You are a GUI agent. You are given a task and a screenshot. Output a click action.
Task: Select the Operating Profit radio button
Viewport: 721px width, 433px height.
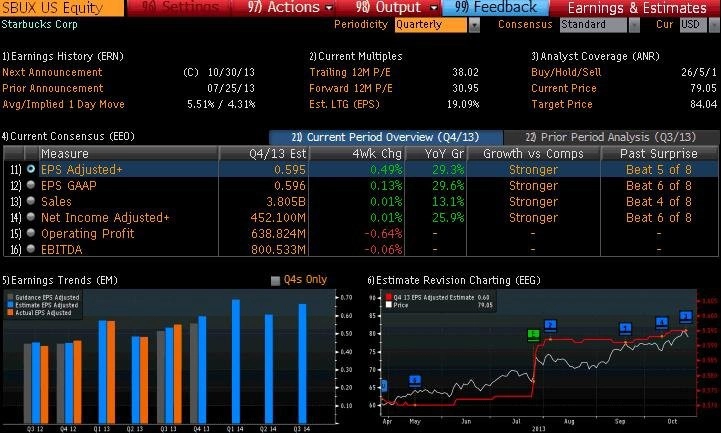[x=31, y=233]
